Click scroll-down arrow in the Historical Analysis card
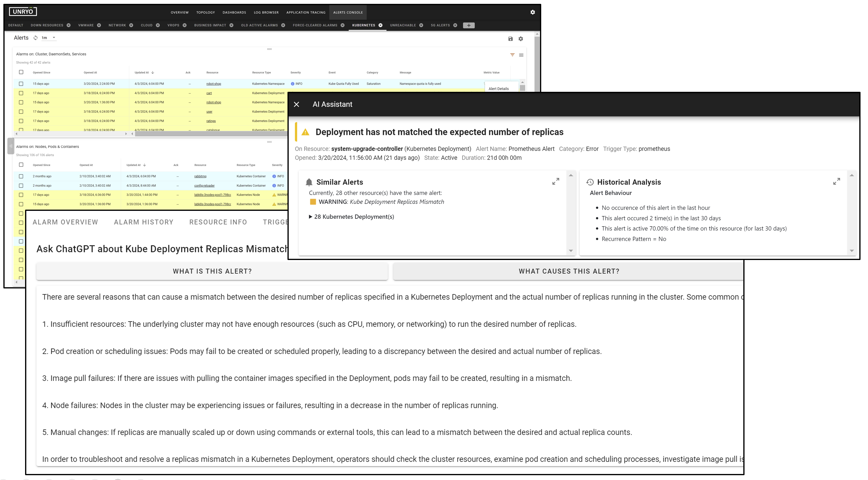 [852, 250]
